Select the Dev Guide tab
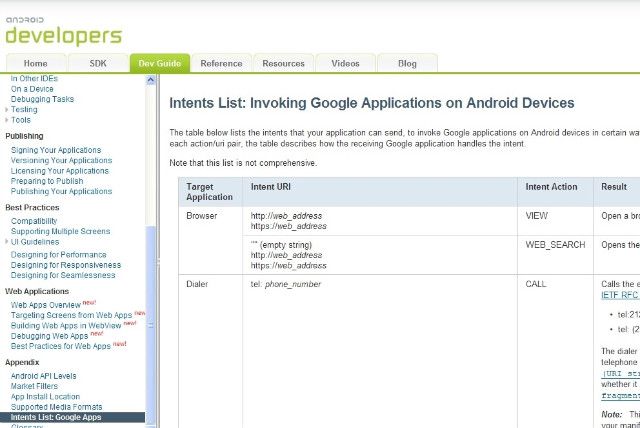This screenshot has height=428, width=640. 160,63
